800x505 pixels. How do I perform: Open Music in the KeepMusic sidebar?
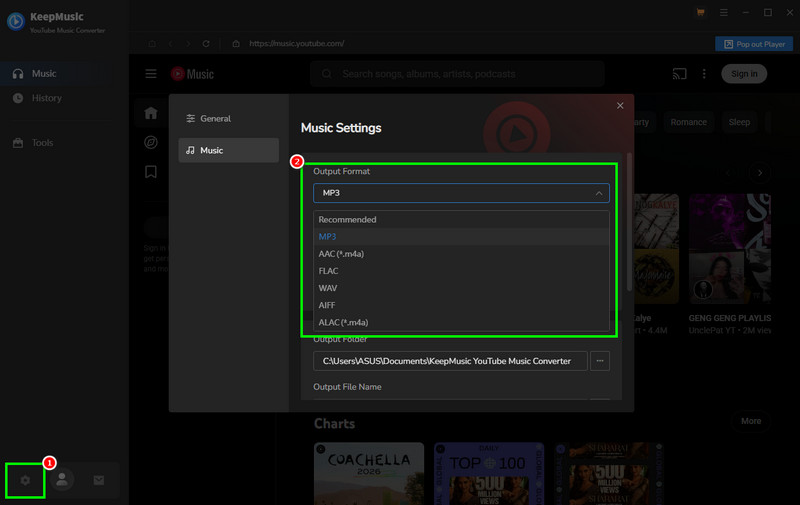[64, 73]
